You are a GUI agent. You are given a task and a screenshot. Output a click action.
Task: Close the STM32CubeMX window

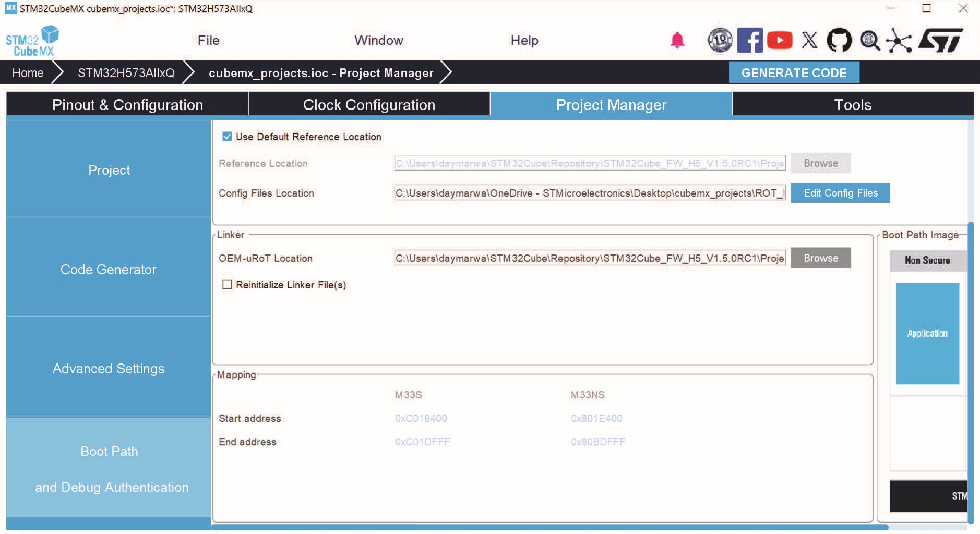[x=963, y=8]
